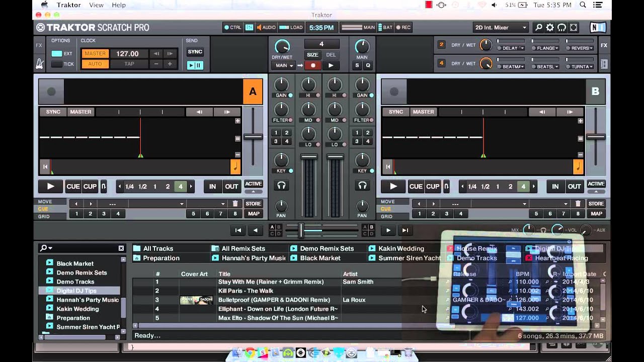Open the BEATSL effect dropdown
The width and height of the screenshot is (644, 362).
coord(545,66)
